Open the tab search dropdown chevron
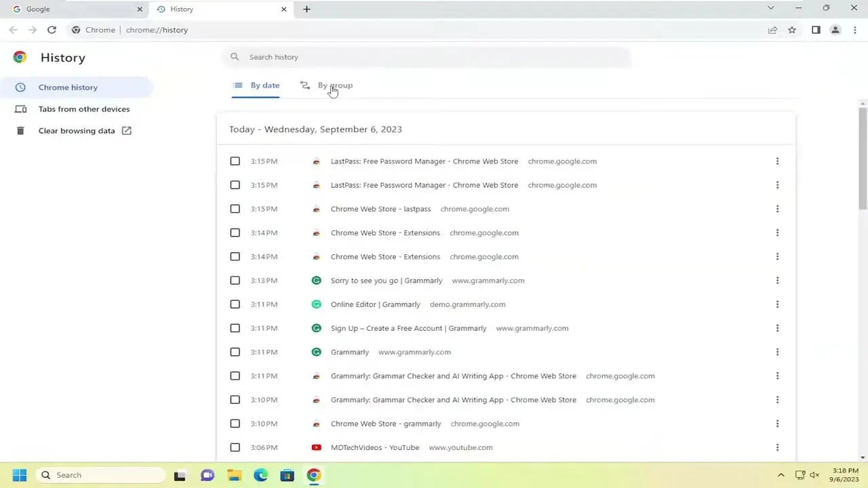 click(x=770, y=8)
